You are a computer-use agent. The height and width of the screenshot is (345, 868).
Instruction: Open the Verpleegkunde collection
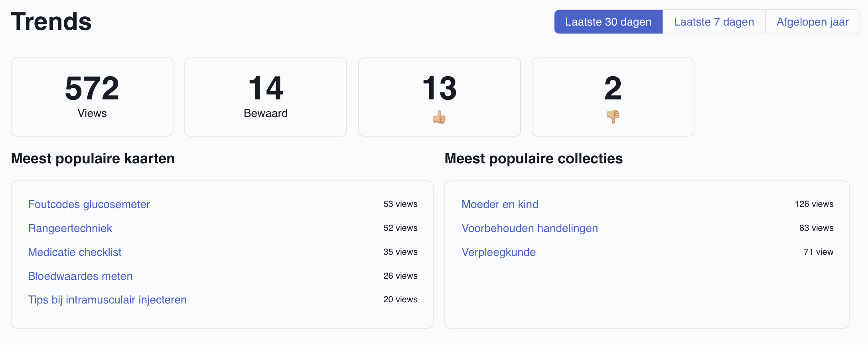tap(499, 252)
